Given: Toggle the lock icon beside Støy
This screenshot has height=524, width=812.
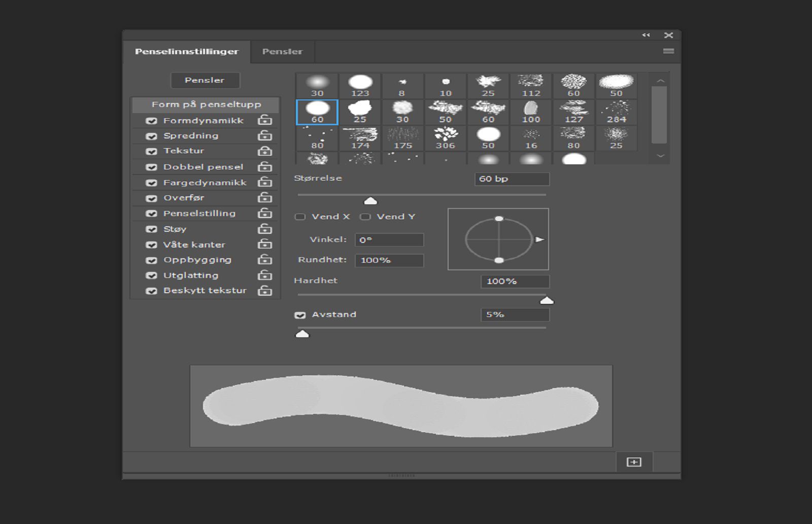Looking at the screenshot, I should [265, 229].
